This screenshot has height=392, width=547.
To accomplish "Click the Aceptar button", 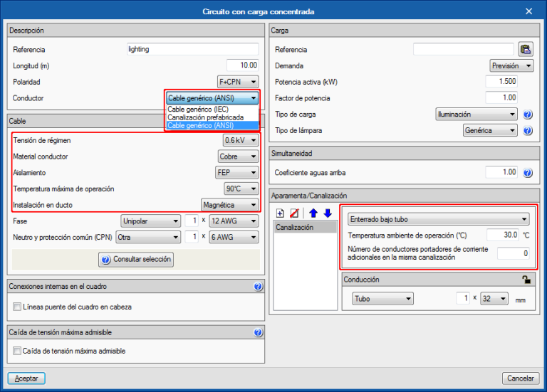I will pyautogui.click(x=26, y=378).
